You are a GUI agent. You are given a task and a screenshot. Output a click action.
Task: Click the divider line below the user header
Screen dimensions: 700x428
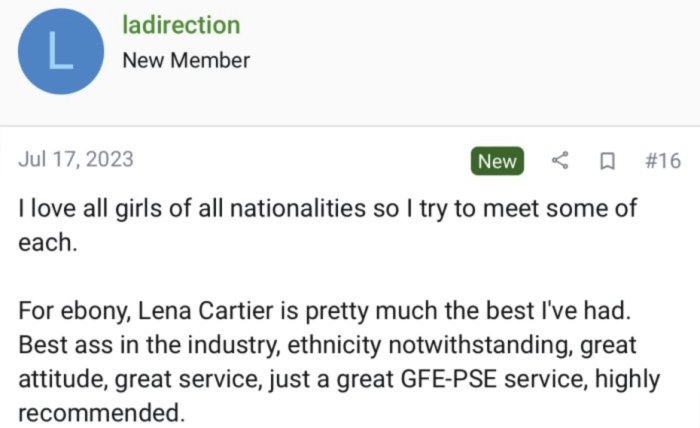(x=350, y=126)
